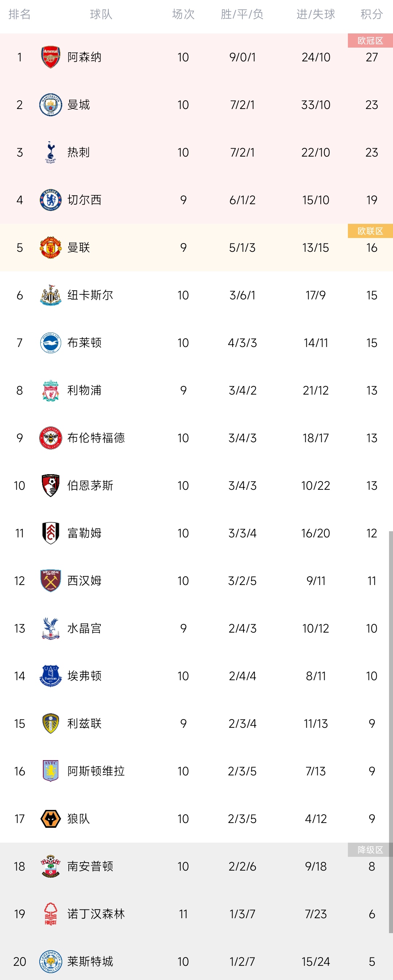Viewport: 393px width, 980px height.
Task: Open the 水晶宫 team name link
Action: pos(84,629)
